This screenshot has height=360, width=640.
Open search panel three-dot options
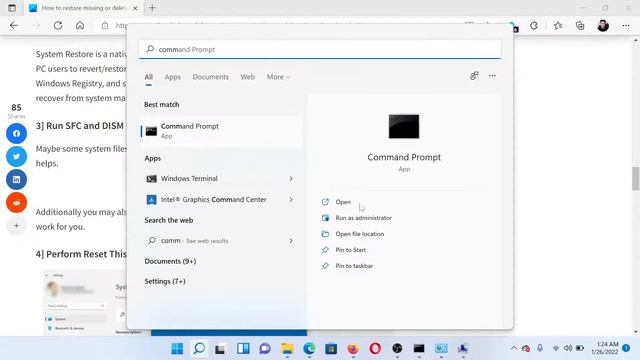492,76
